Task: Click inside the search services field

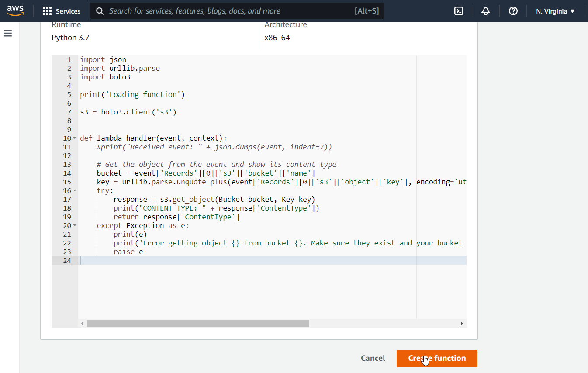Action: [236, 11]
